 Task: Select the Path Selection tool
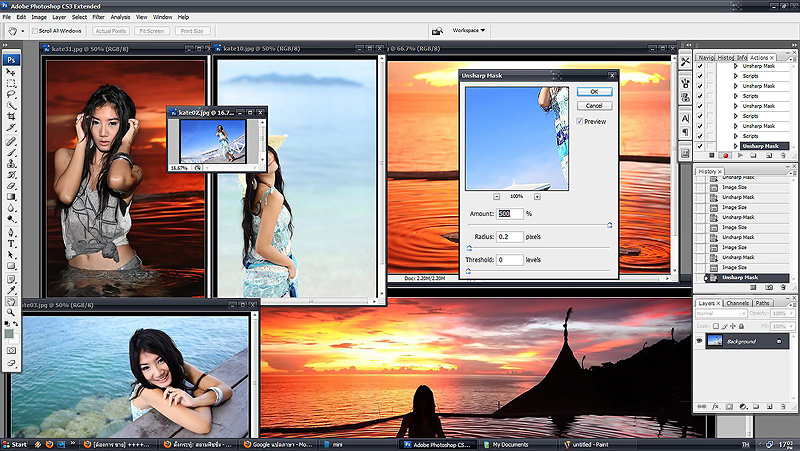pos(11,255)
